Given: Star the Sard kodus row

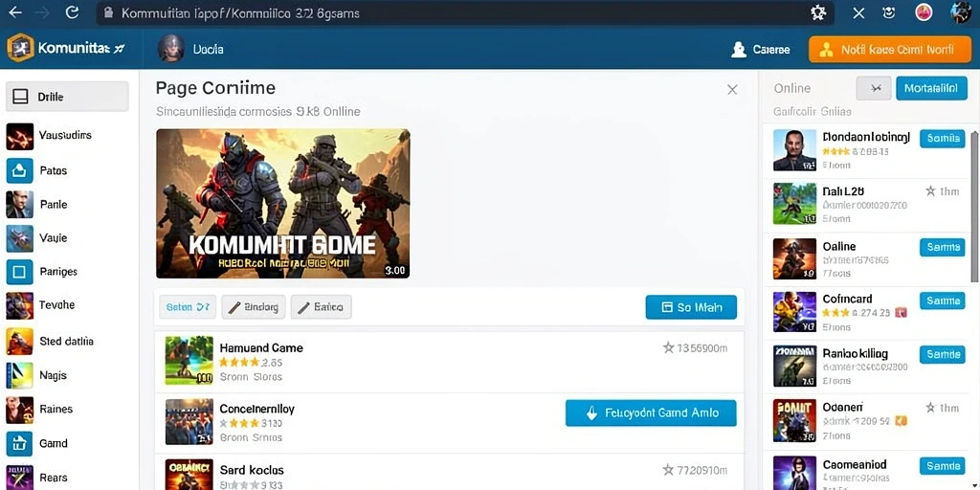Looking at the screenshot, I should point(668,469).
